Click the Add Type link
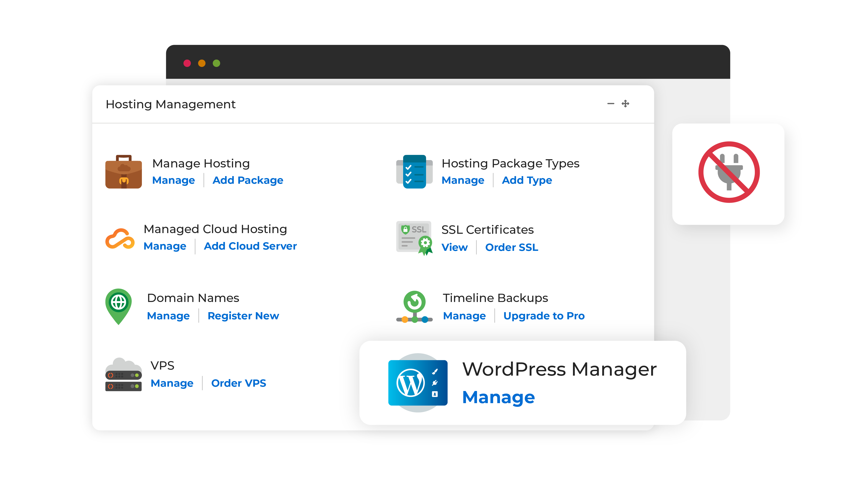Image resolution: width=868 pixels, height=490 pixels. coord(527,180)
